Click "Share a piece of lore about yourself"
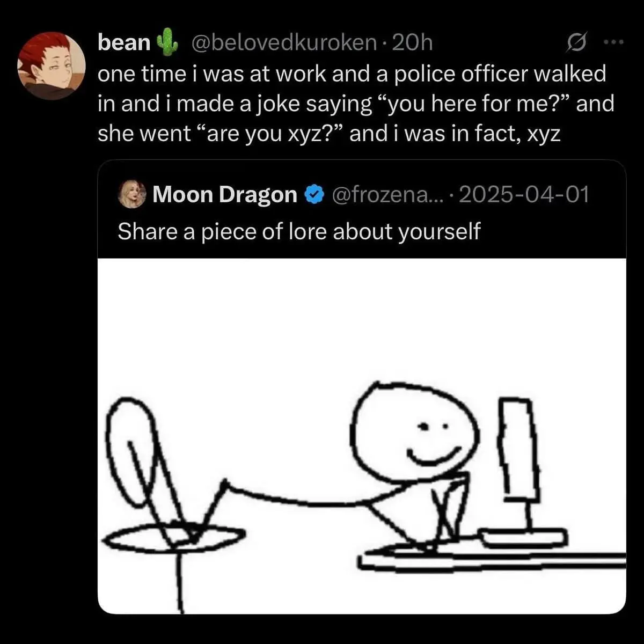The image size is (644, 644). click(299, 231)
